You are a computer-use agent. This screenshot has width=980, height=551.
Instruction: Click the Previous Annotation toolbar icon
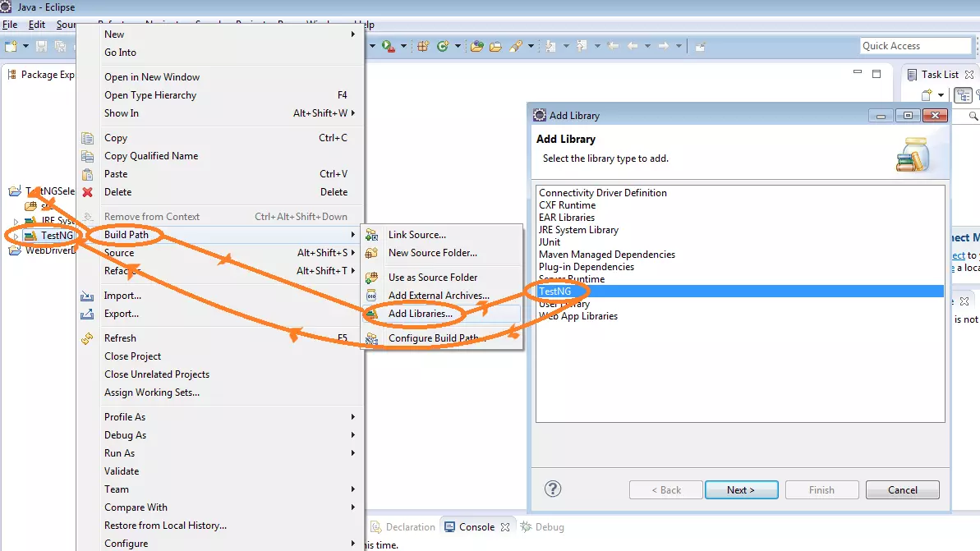tap(582, 46)
